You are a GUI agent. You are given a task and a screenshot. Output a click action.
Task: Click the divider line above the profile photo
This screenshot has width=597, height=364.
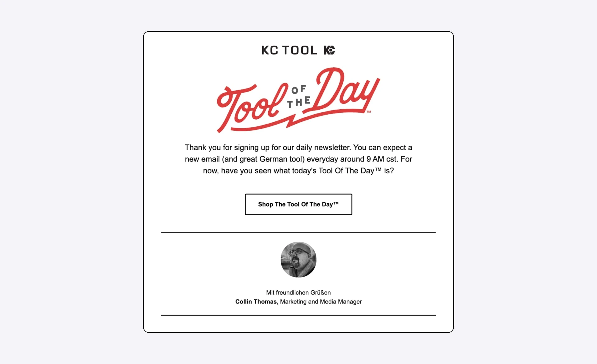(x=298, y=233)
